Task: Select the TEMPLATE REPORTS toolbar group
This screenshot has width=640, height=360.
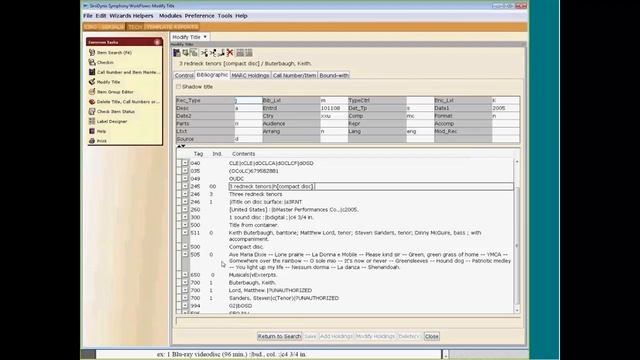Action: [172, 27]
